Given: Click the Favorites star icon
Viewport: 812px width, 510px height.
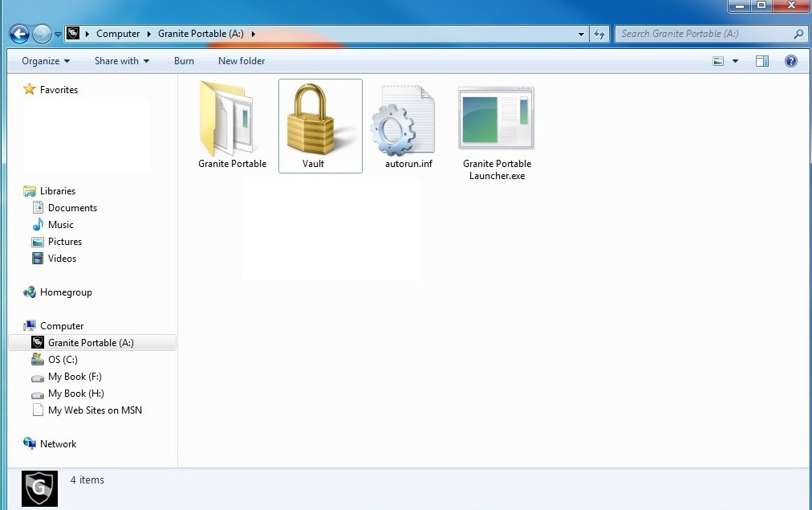Looking at the screenshot, I should point(30,89).
